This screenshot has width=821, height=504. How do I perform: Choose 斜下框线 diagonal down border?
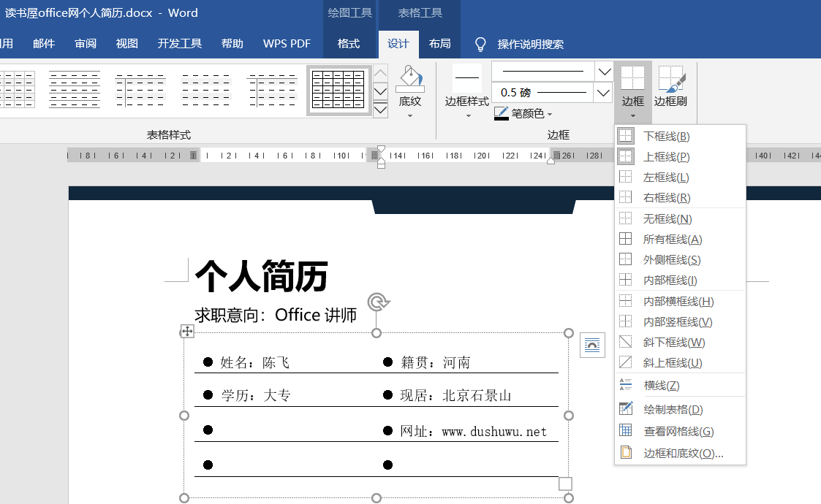coord(673,342)
